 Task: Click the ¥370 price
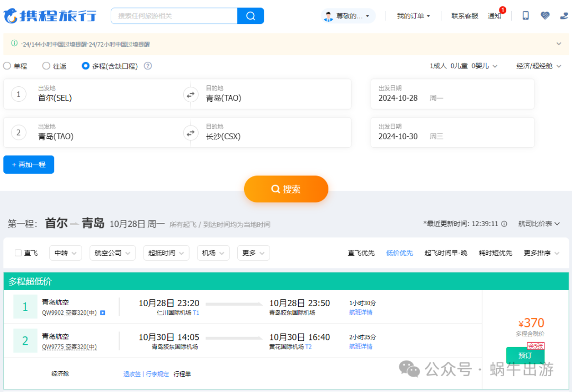[531, 323]
